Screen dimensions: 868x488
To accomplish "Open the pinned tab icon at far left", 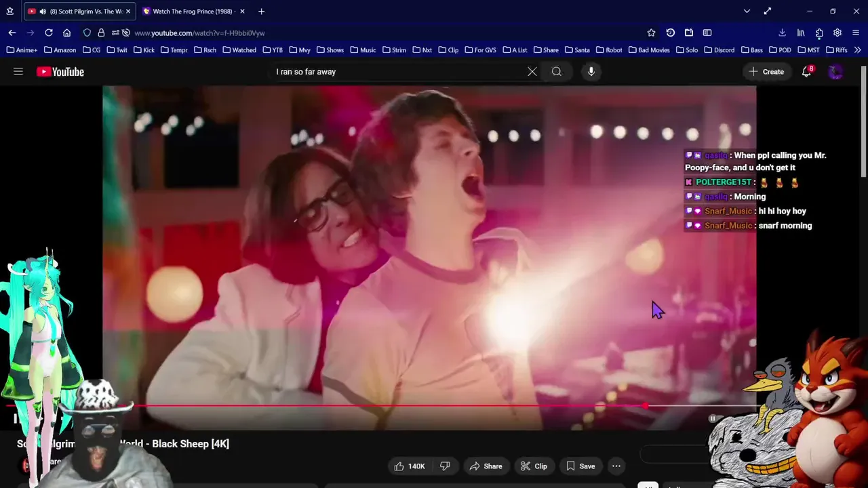I will coord(9,12).
